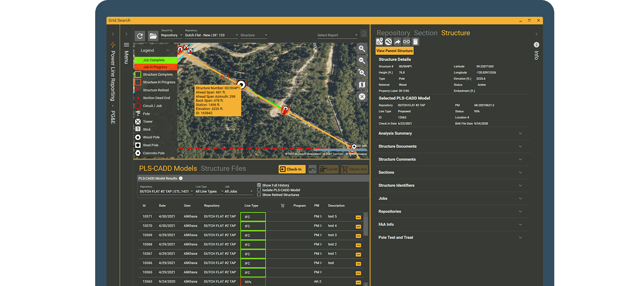Select the Structure tab
The height and width of the screenshot is (286, 644).
(456, 33)
